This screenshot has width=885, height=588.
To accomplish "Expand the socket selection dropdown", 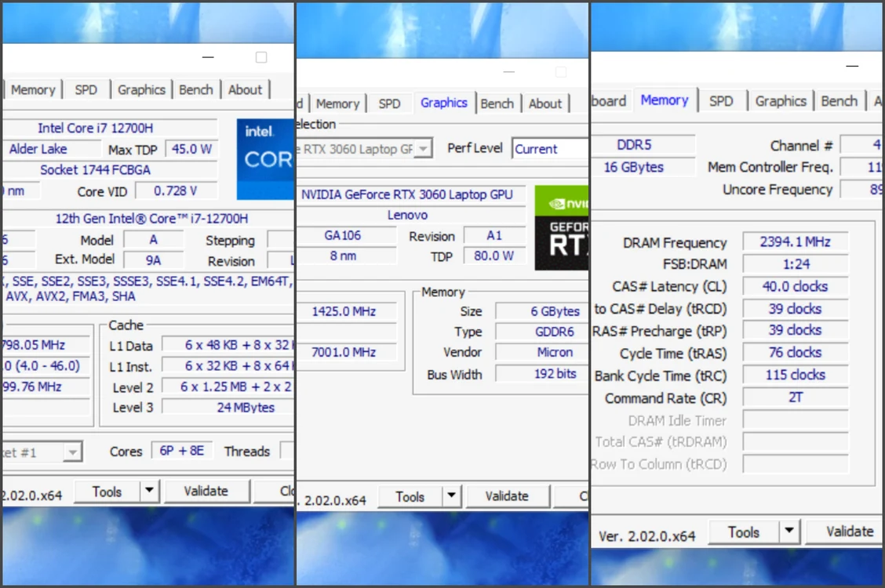I will pyautogui.click(x=72, y=452).
